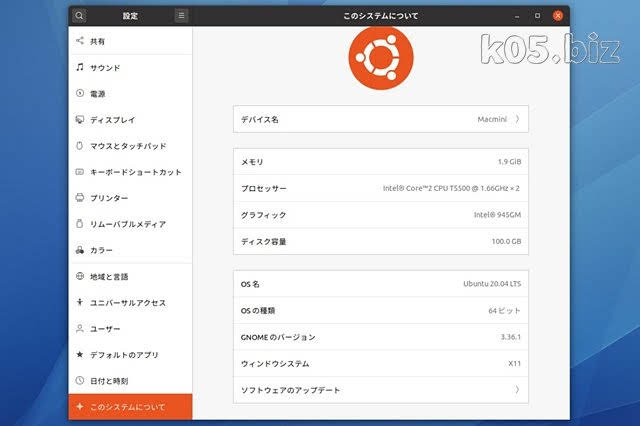Screen dimensions: 640x426
Task: Click the グラフィック value Intel 945GM
Action: 497,215
